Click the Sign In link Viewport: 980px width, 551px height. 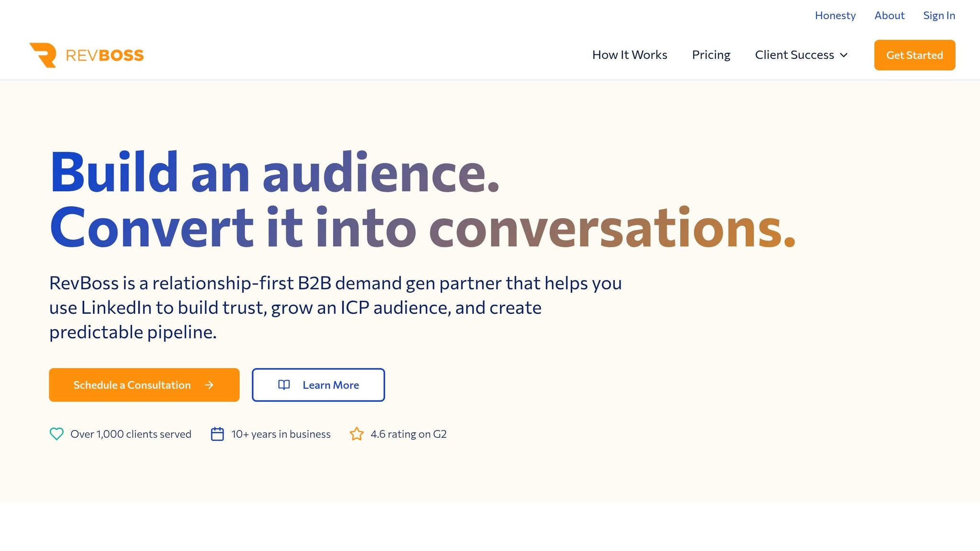point(939,15)
